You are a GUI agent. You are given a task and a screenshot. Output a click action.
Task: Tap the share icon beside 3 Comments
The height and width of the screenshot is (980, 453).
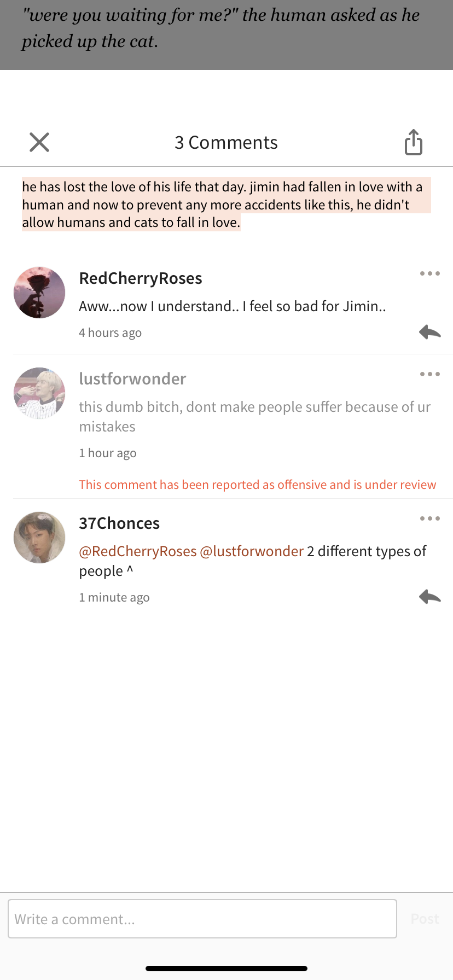click(x=414, y=142)
